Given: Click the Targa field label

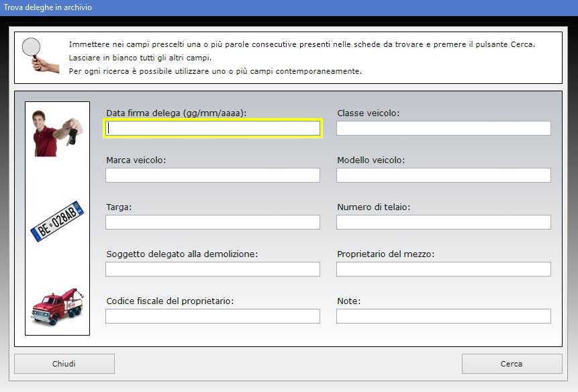Looking at the screenshot, I should [119, 207].
